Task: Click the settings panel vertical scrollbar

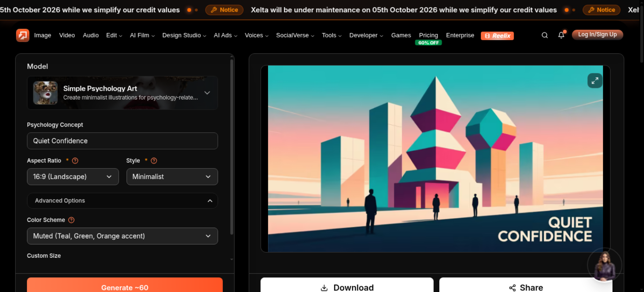Action: point(232,147)
